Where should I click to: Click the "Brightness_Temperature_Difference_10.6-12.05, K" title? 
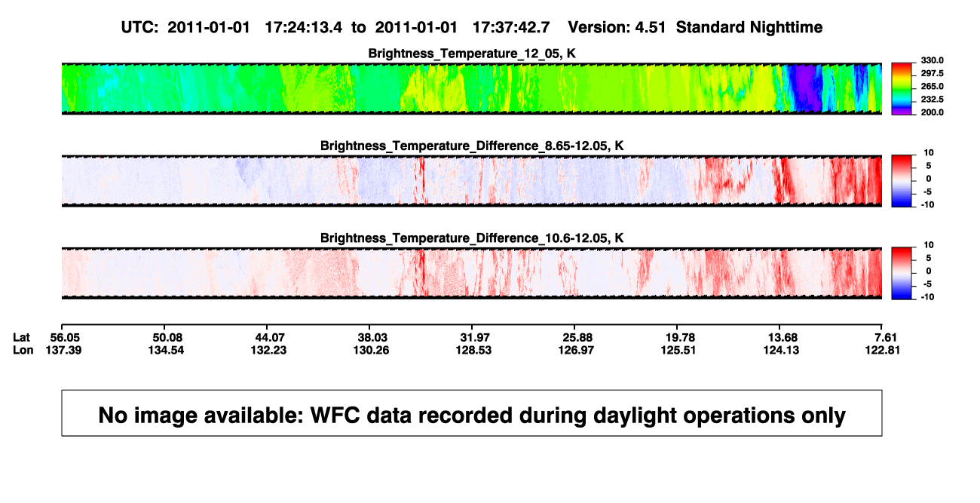pos(472,238)
